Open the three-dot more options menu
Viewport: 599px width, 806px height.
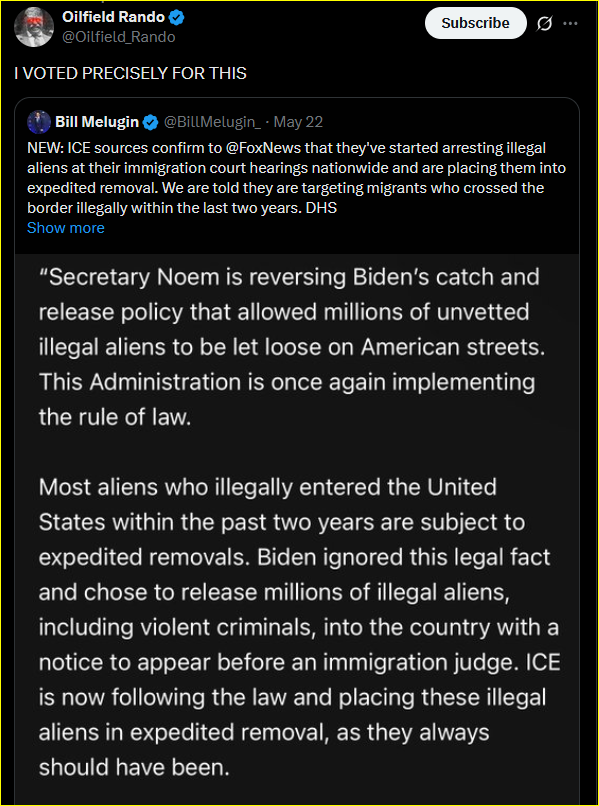click(x=570, y=24)
